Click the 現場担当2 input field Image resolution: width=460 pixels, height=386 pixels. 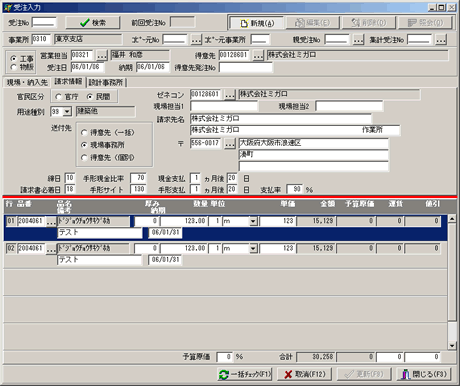(x=349, y=106)
